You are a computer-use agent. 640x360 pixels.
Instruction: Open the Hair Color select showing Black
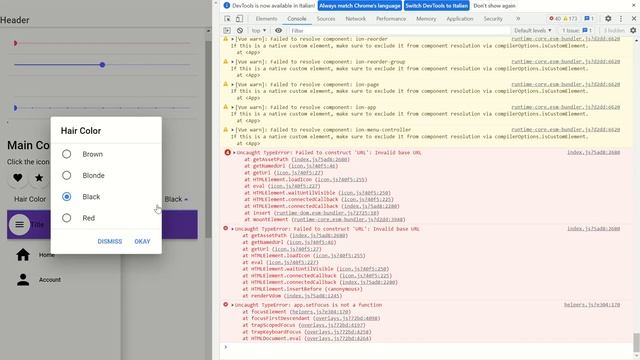[x=176, y=199]
